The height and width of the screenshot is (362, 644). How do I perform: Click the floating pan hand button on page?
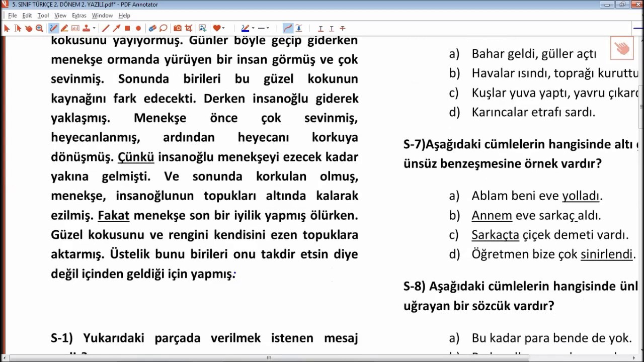[x=622, y=48]
